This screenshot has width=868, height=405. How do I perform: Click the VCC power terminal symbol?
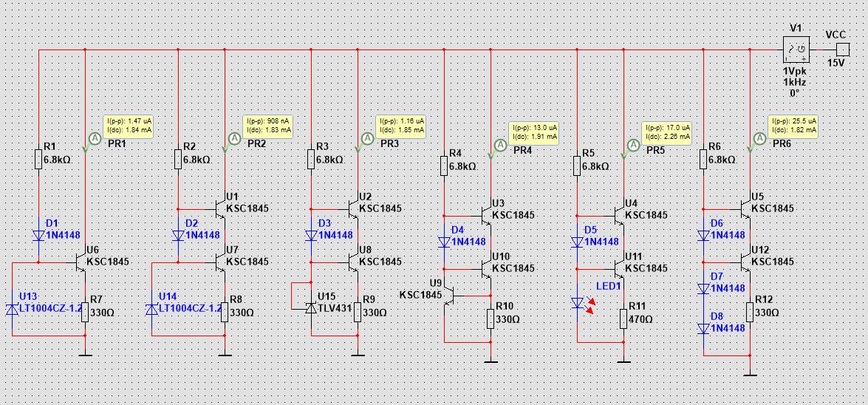click(x=841, y=50)
